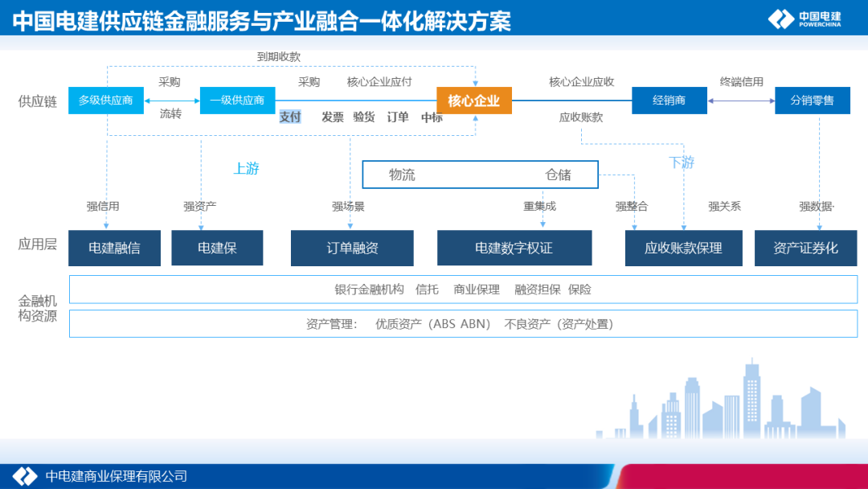Select the 分销零售 box
This screenshot has width=868, height=489.
click(x=812, y=101)
